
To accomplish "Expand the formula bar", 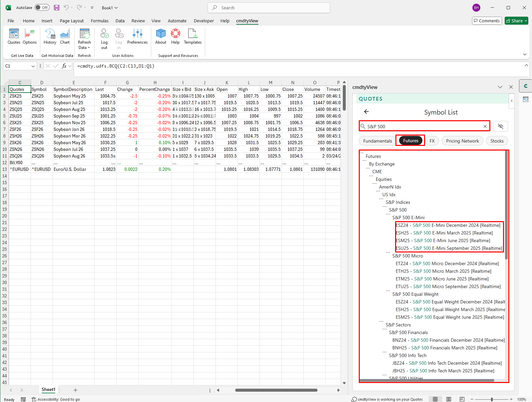I will (526, 65).
